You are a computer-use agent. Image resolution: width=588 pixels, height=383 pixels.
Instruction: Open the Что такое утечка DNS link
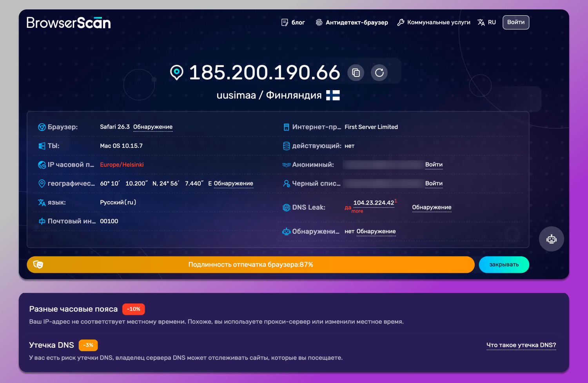pyautogui.click(x=521, y=345)
